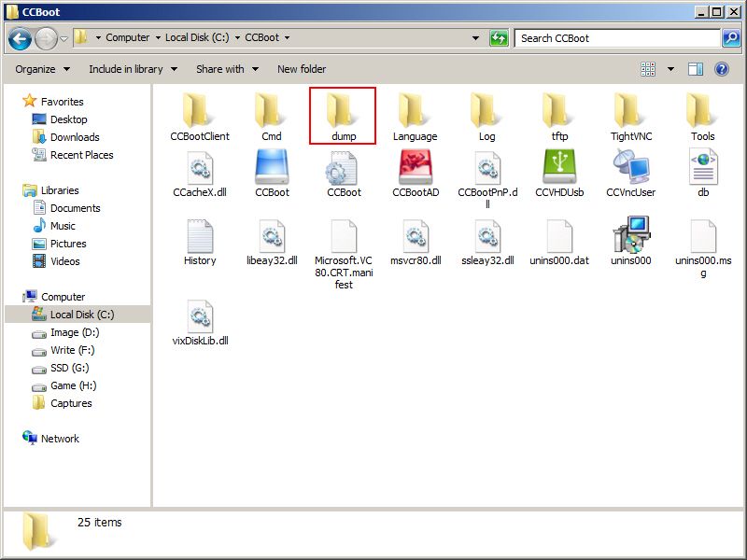The height and width of the screenshot is (560, 747).
Task: Select Favorites in navigation pane
Action: (x=53, y=101)
